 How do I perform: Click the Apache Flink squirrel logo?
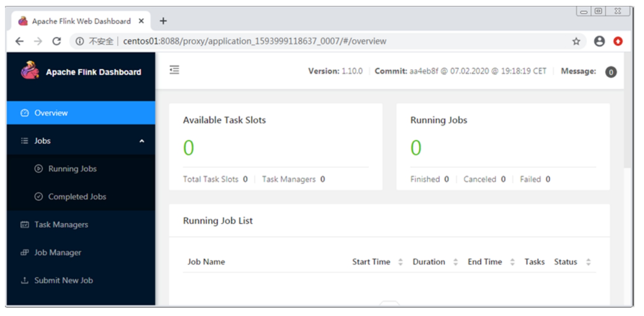[x=30, y=71]
